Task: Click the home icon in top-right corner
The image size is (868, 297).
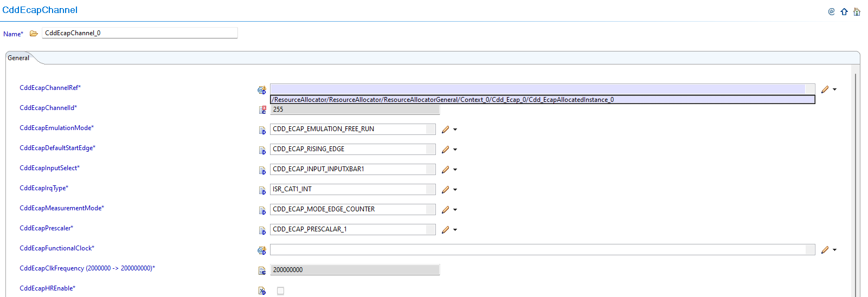Action: (x=857, y=12)
